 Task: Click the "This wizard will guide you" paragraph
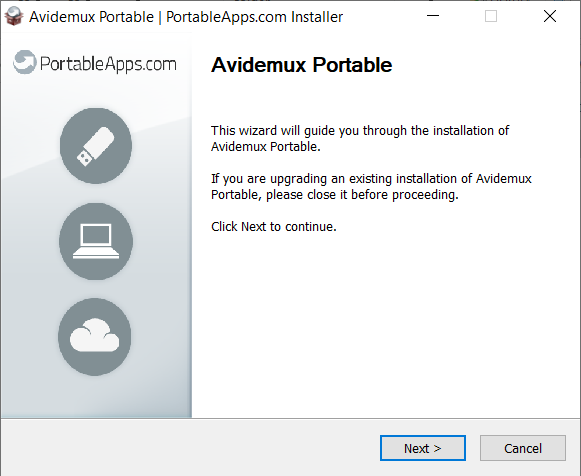360,139
